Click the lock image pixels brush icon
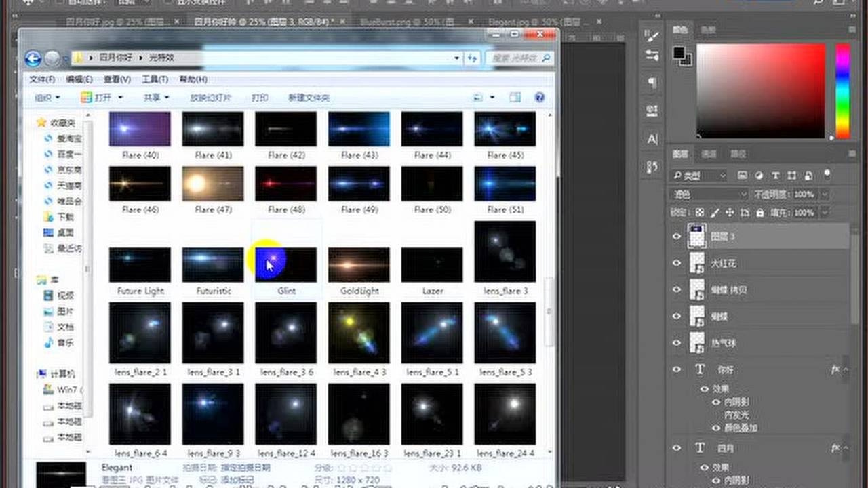The height and width of the screenshot is (488, 868). click(714, 213)
